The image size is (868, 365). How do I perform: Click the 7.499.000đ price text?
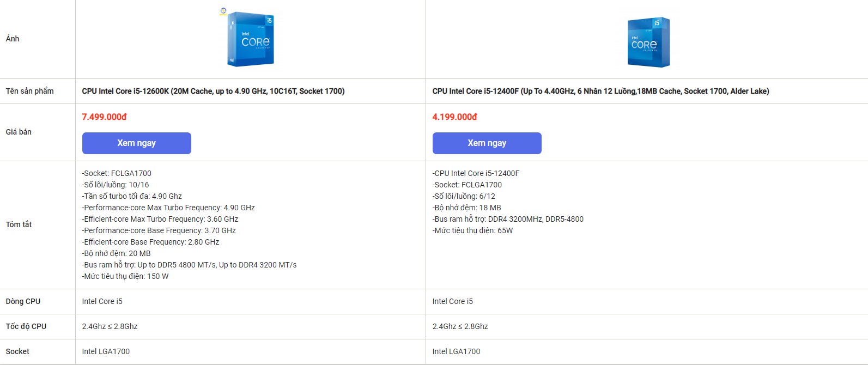pyautogui.click(x=104, y=117)
